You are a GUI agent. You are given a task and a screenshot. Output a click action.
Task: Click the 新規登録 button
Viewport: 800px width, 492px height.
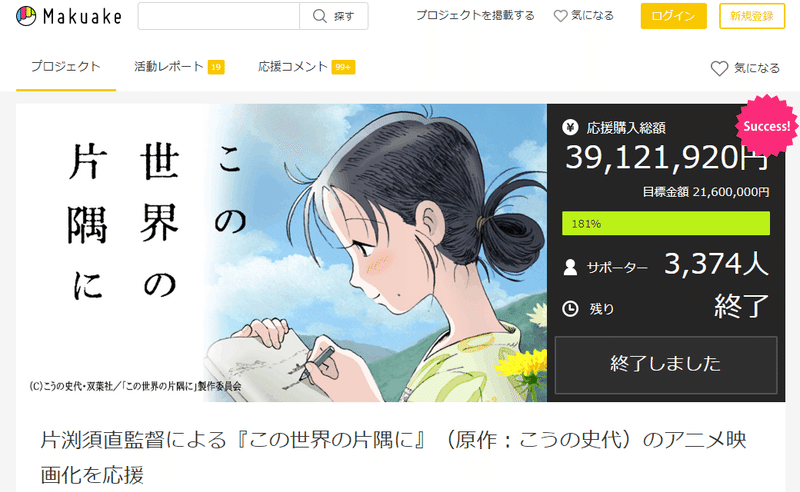(x=752, y=16)
